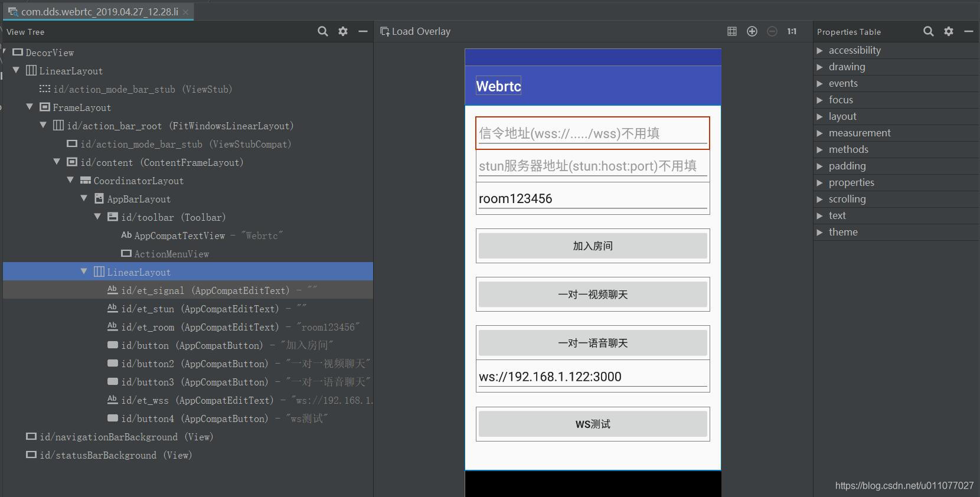980x497 pixels.
Task: Select id/button "加入房间" tree row
Action: tap(188, 345)
